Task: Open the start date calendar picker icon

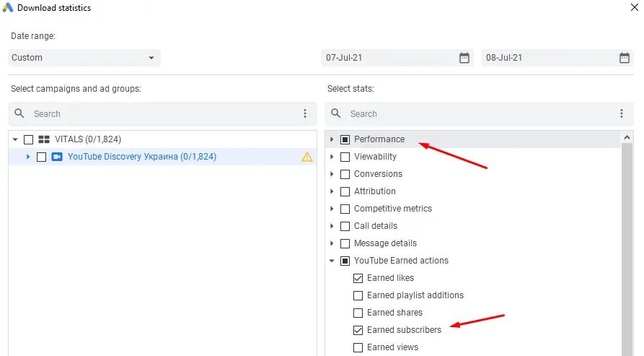Action: 464,58
